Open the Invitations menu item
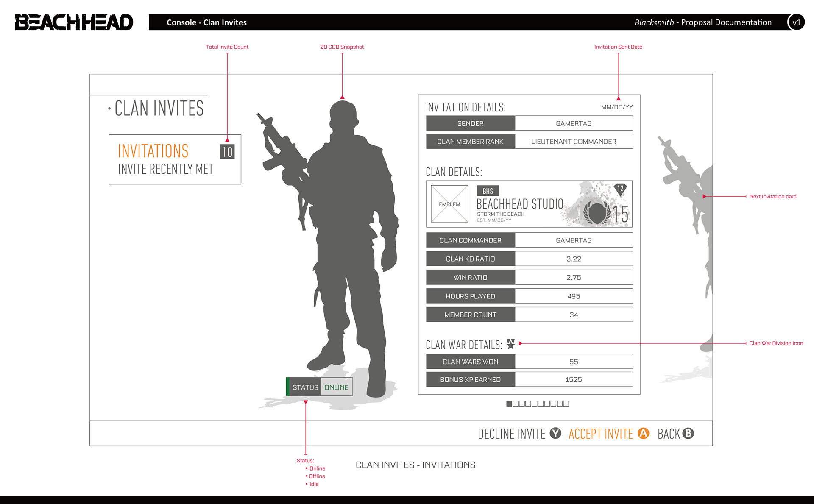This screenshot has height=504, width=814. (153, 151)
